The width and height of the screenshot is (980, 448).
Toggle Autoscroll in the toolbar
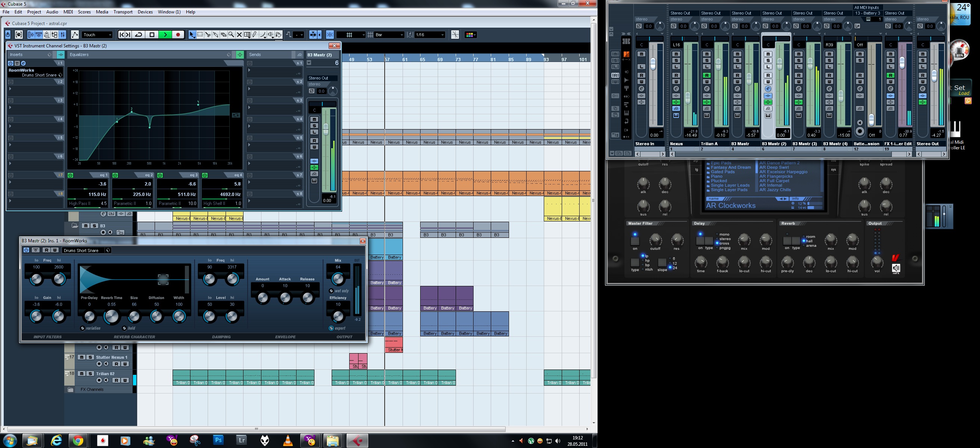313,35
